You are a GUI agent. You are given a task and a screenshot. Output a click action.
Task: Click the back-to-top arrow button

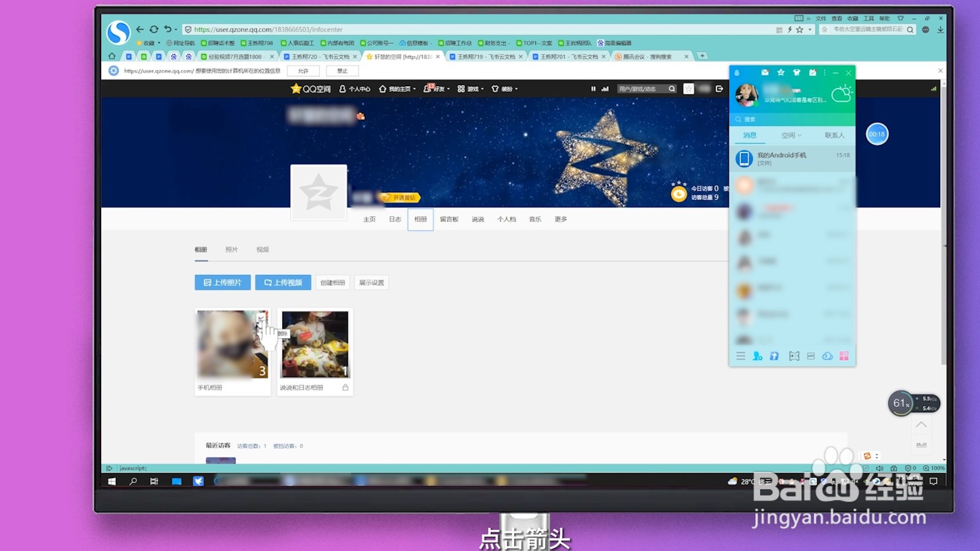click(921, 424)
